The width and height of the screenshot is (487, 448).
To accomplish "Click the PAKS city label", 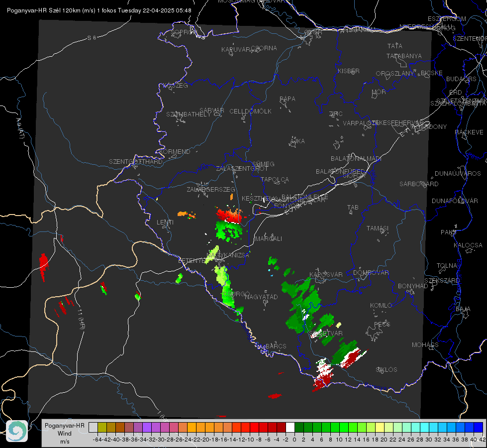I will 449,232.
